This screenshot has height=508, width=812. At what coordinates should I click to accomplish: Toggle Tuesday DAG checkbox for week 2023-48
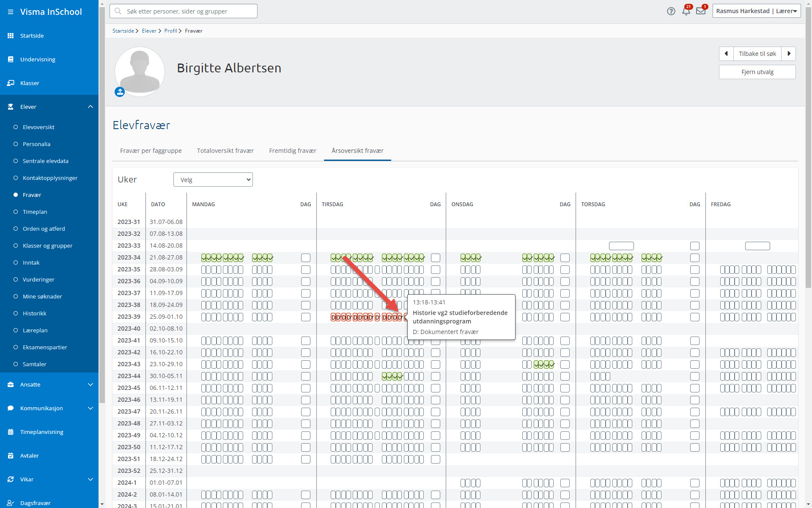436,424
